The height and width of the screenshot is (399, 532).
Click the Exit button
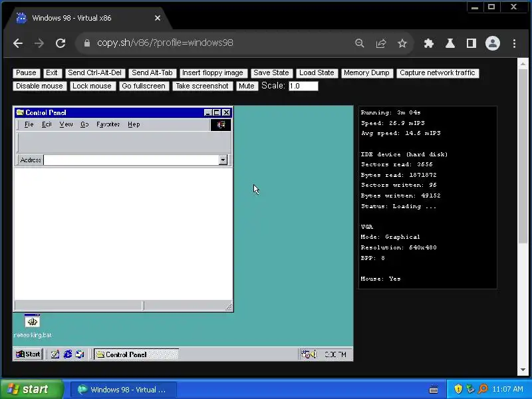52,73
